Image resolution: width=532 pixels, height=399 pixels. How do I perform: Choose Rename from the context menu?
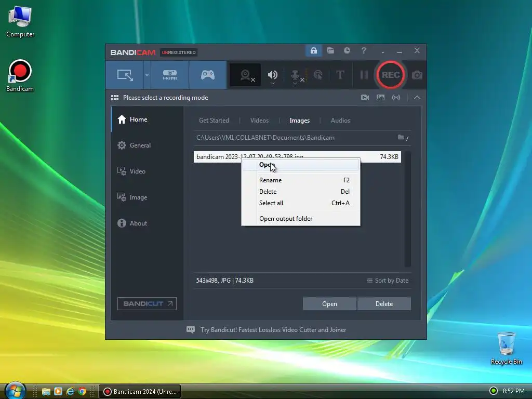pos(301,180)
